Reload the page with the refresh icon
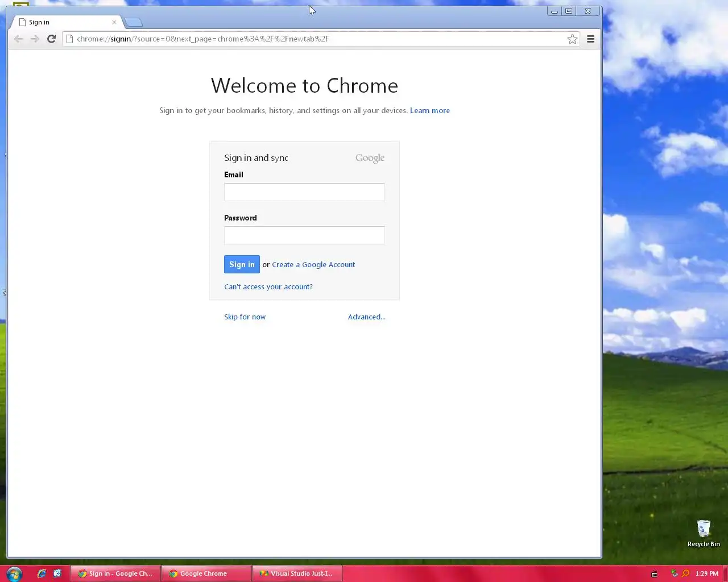Screen dimensions: 728x582 coord(51,39)
